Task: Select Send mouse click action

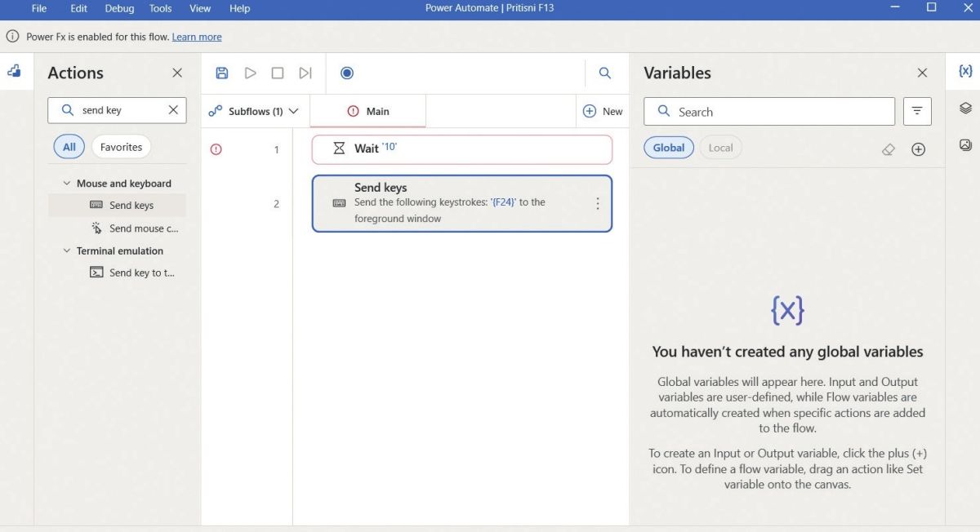Action: [118, 228]
